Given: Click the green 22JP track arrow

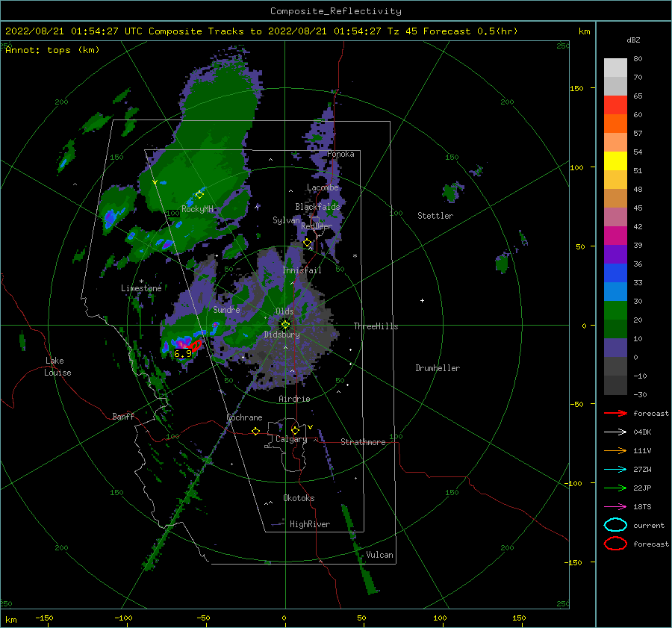Looking at the screenshot, I should (615, 488).
